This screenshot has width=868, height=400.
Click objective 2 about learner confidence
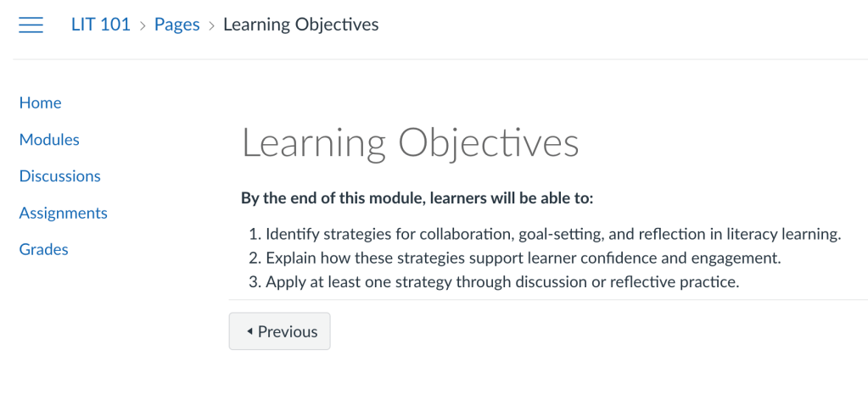tap(521, 258)
